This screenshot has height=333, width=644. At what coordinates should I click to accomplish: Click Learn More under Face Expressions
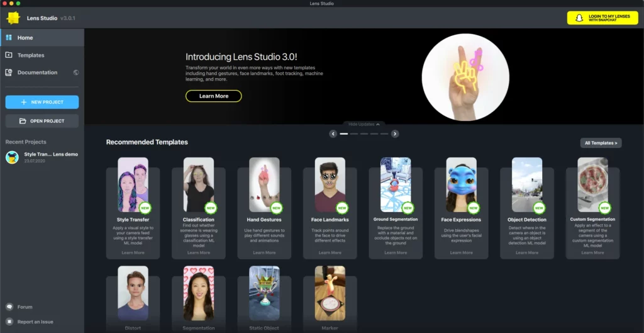point(461,252)
